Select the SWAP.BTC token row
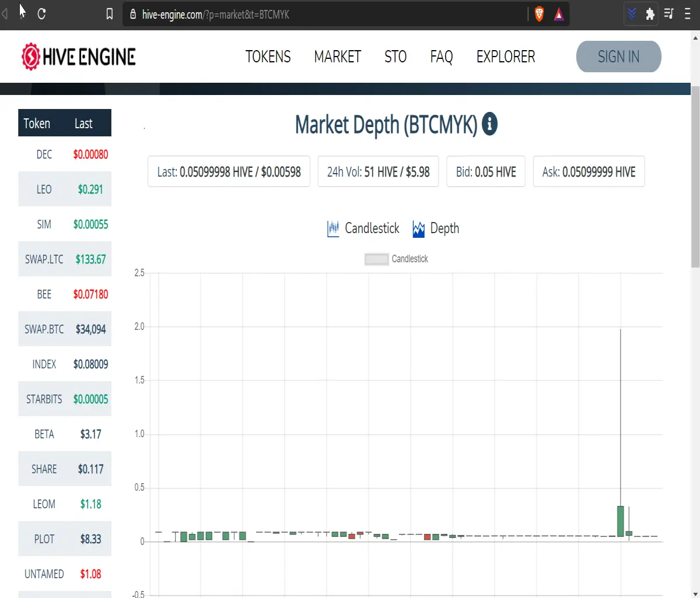 65,329
